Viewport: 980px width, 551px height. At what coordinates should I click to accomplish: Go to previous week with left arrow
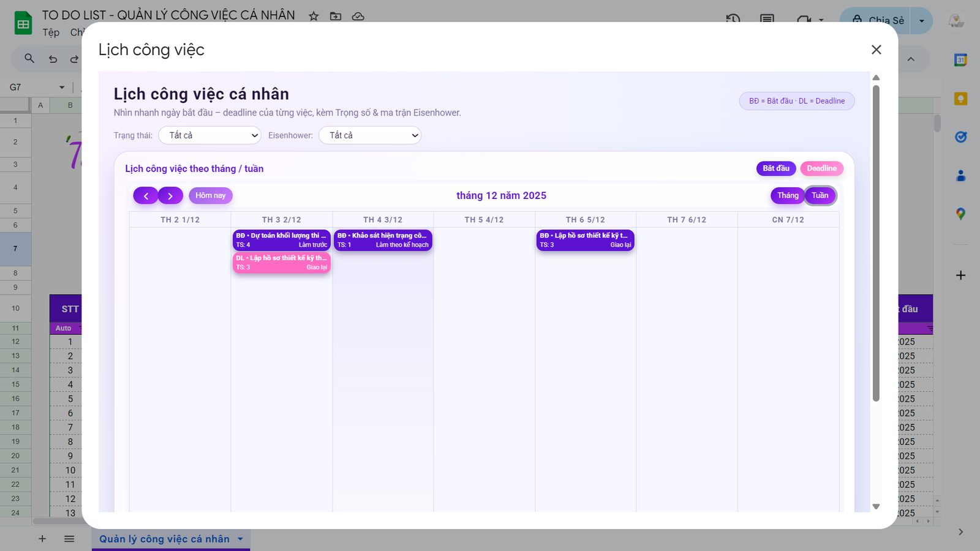click(146, 195)
